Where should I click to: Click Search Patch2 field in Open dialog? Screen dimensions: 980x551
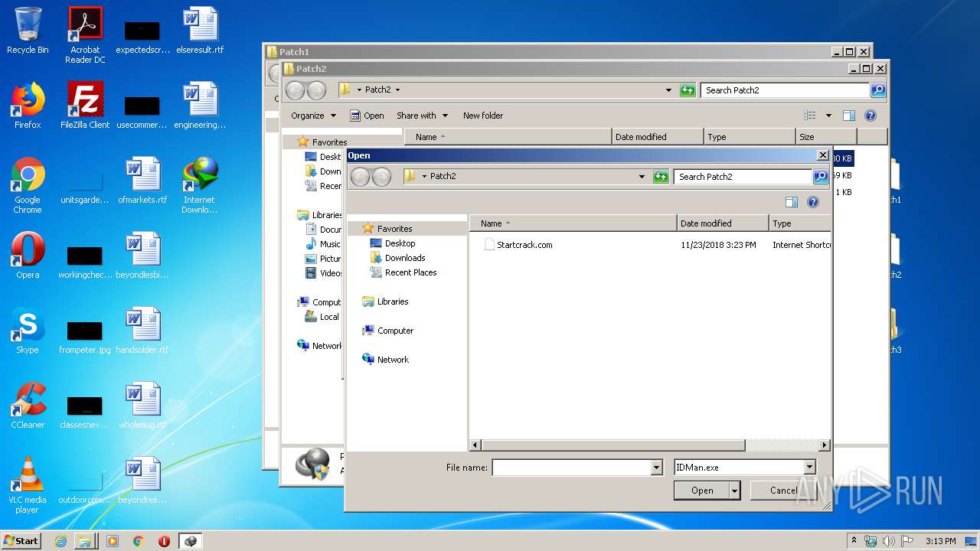[x=743, y=177]
